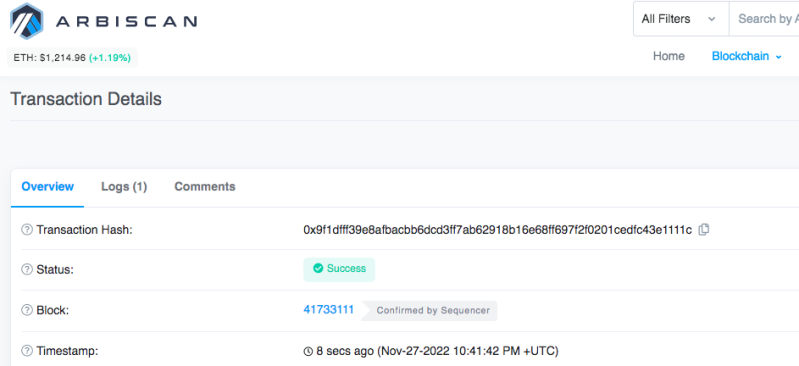Click the clock icon in Timestamp row
This screenshot has width=799, height=366.
[308, 351]
